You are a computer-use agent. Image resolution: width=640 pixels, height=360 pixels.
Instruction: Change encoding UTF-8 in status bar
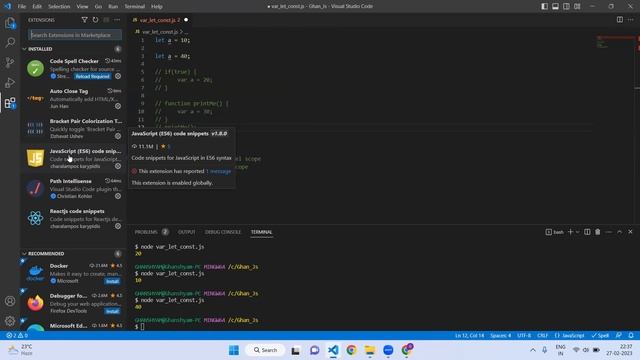tap(524, 335)
